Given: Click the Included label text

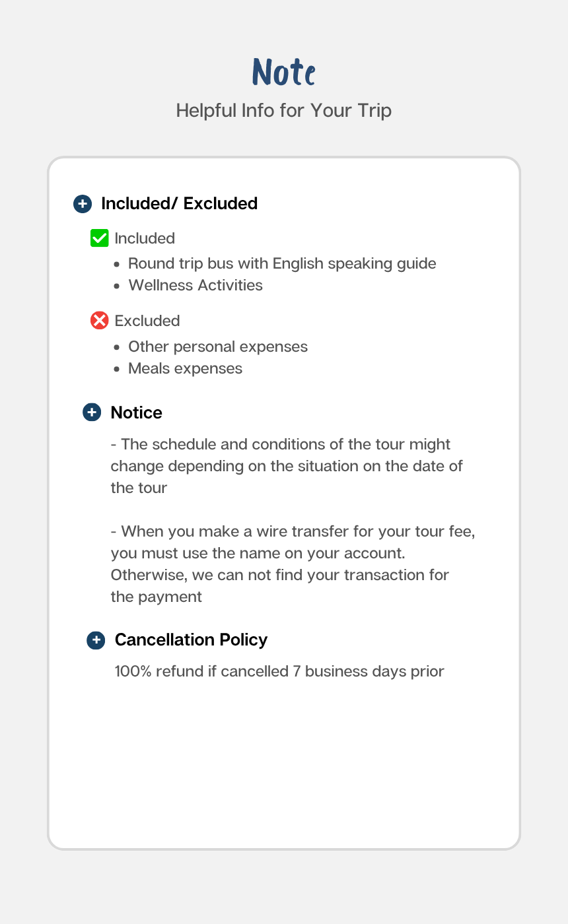Looking at the screenshot, I should [x=145, y=238].
